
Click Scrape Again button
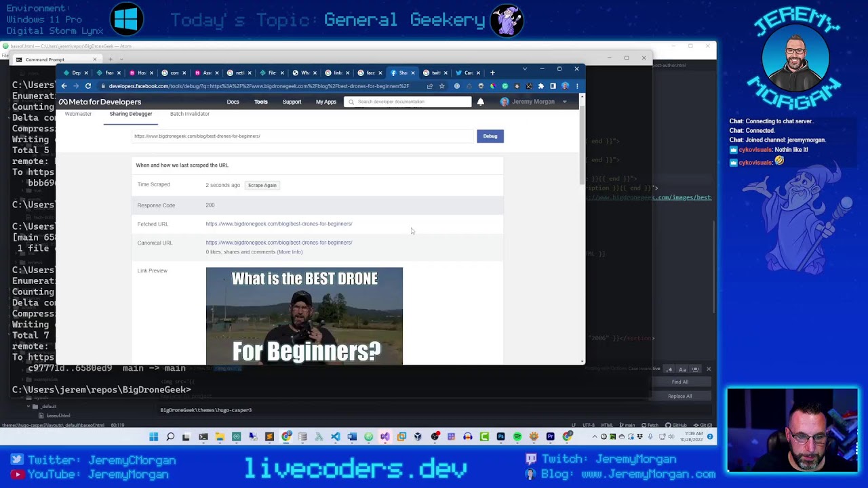[x=262, y=185]
